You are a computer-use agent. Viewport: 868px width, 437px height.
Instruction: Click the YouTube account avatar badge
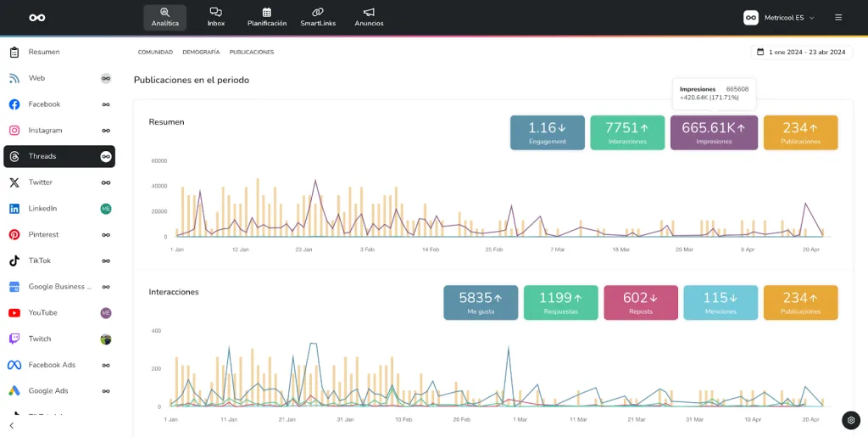pyautogui.click(x=106, y=312)
